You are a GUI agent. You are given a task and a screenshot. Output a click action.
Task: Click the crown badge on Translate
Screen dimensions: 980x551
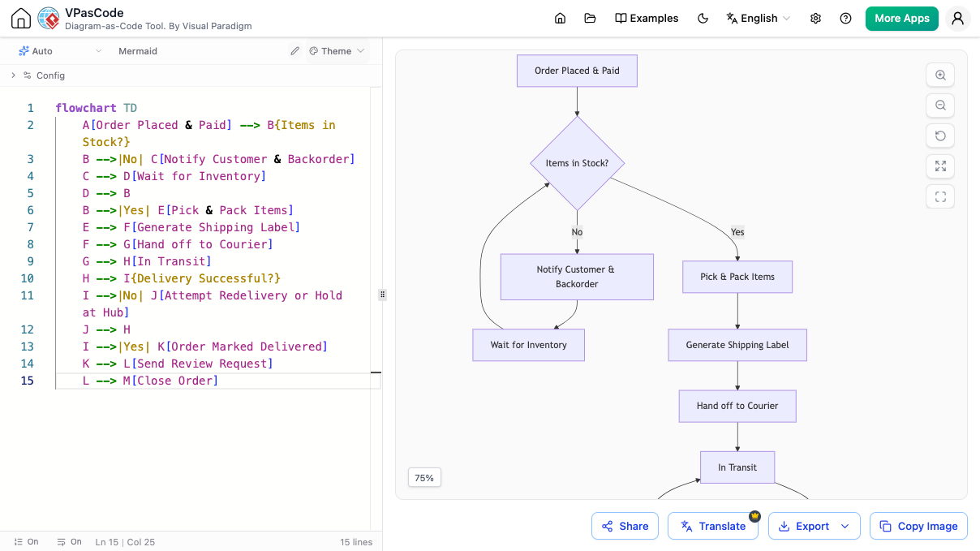[754, 515]
